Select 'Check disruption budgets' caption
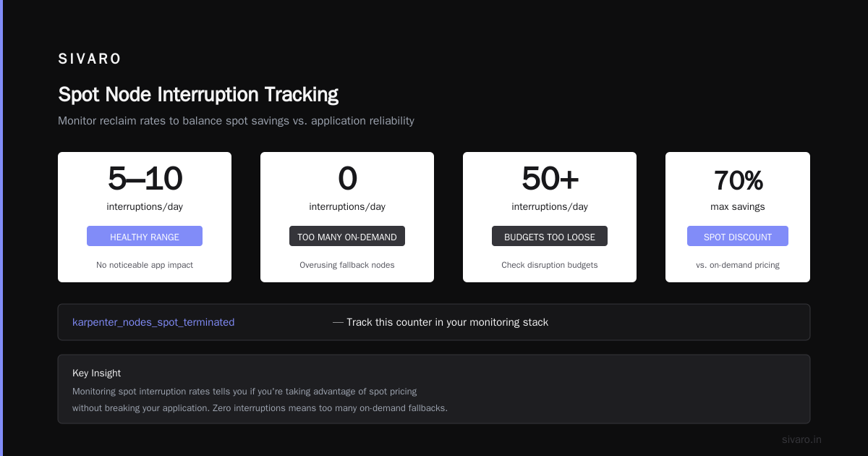The width and height of the screenshot is (868, 456). 550,265
